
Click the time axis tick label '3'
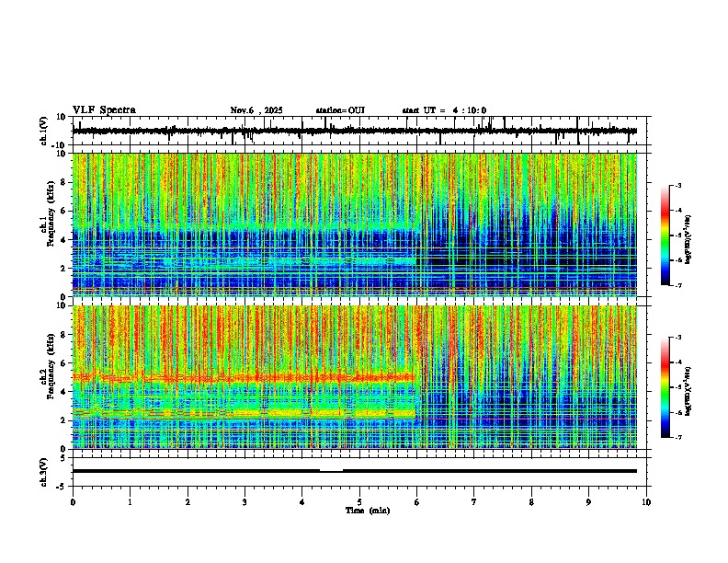coord(245,502)
